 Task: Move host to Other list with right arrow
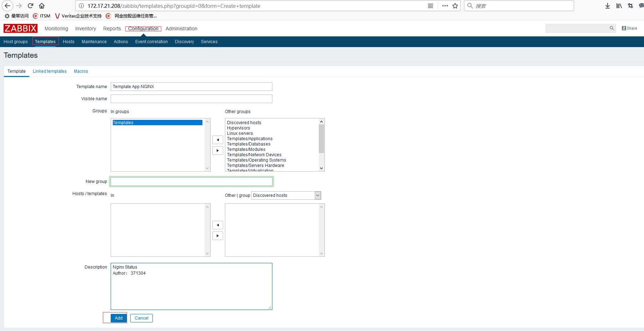click(x=218, y=236)
